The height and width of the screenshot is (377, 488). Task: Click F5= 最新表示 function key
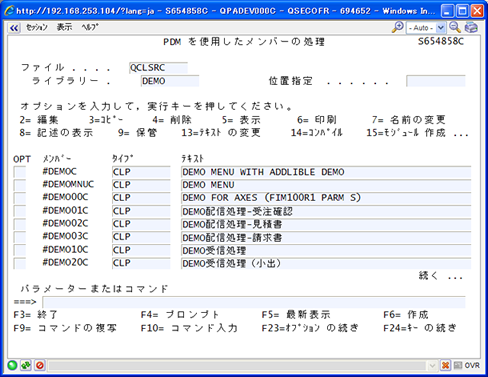[x=296, y=314]
